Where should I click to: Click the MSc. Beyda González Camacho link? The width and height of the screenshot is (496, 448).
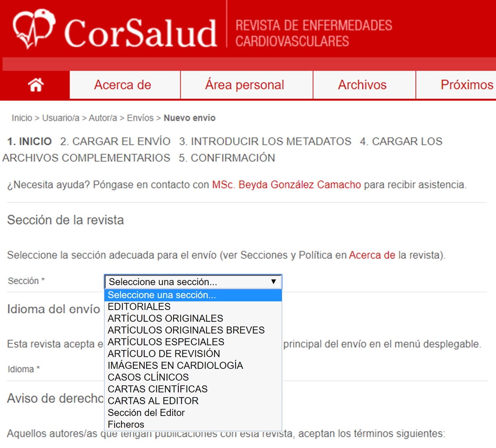[286, 185]
